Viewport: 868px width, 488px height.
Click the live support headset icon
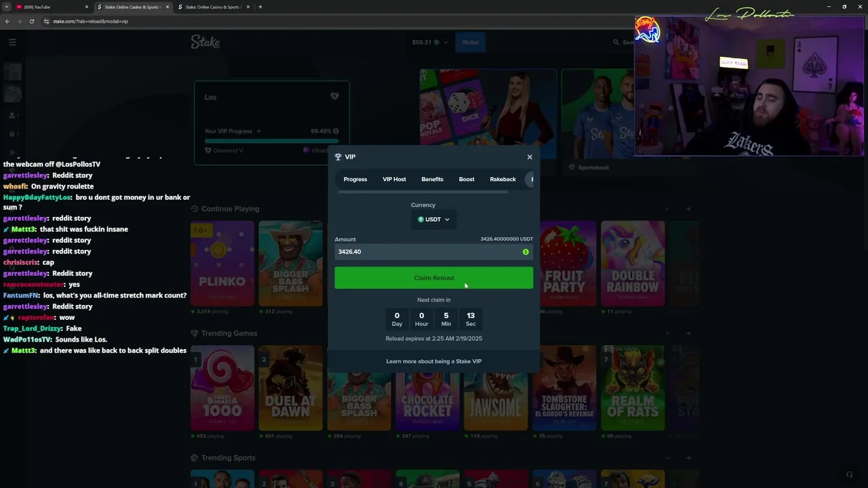click(849, 474)
